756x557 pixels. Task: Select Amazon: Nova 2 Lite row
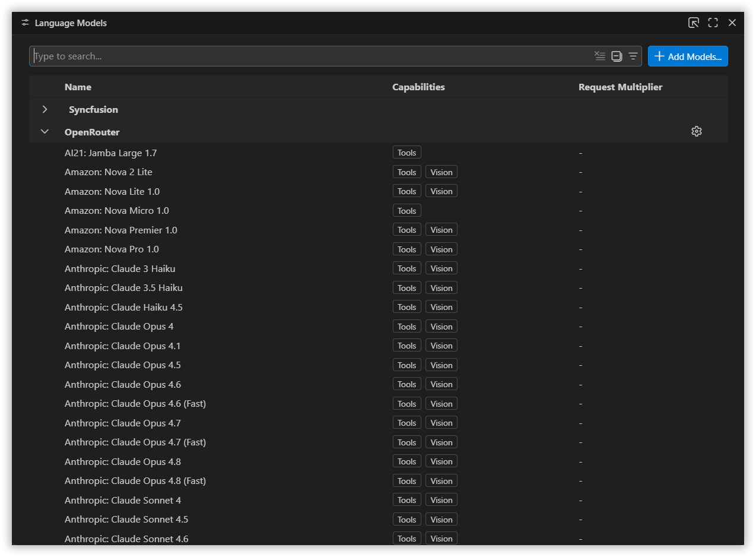pos(379,172)
